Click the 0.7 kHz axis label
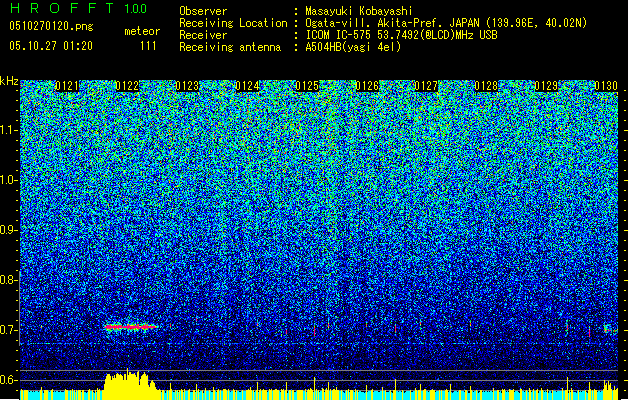This screenshot has height=400, width=629. pyautogui.click(x=9, y=330)
